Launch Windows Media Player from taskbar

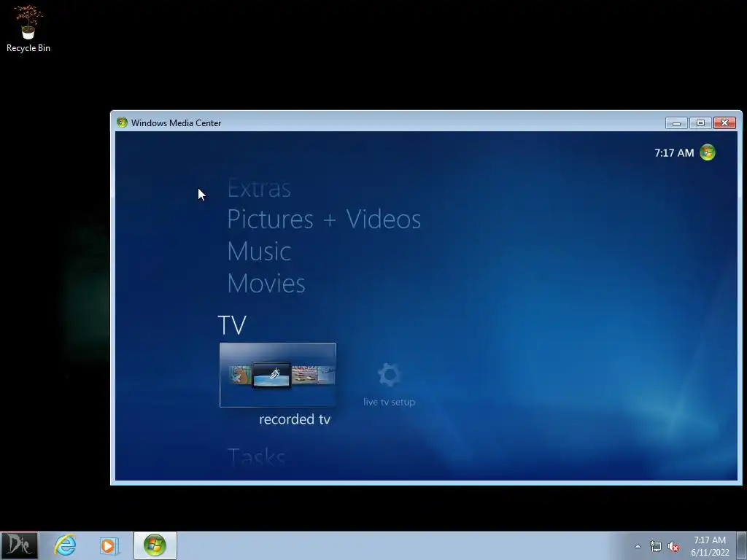tap(109, 545)
